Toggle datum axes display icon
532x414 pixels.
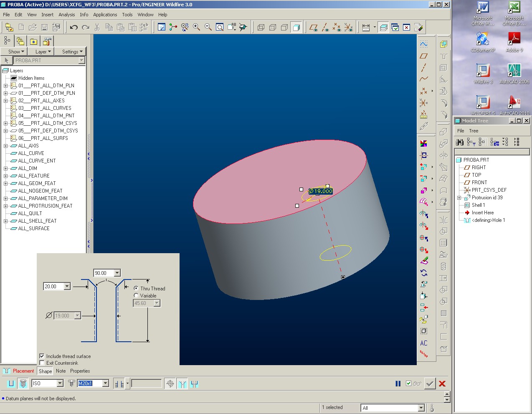point(325,28)
